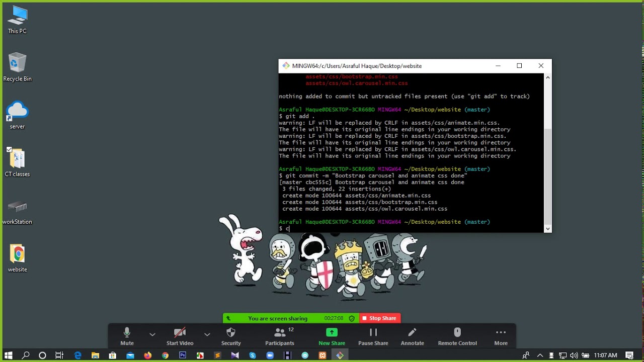This screenshot has width=644, height=362.
Task: Open XAMPP from taskbar
Action: pos(323,355)
